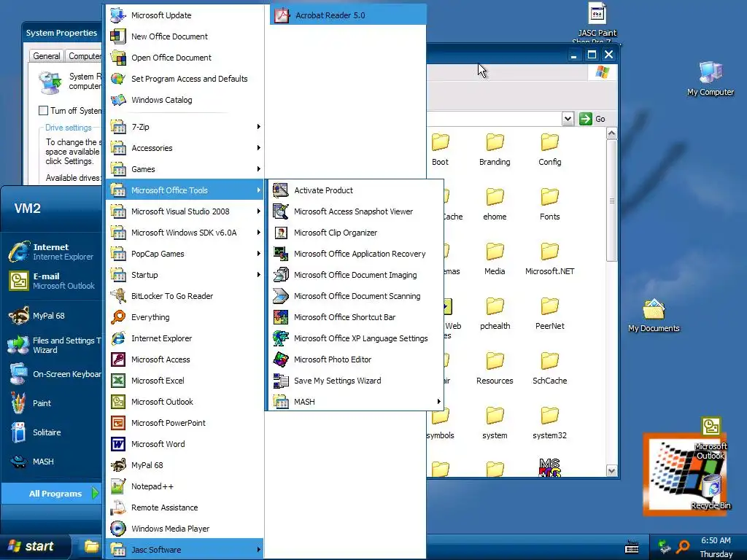747x560 pixels.
Task: Click on-screen keyboard tray icon
Action: click(632, 547)
